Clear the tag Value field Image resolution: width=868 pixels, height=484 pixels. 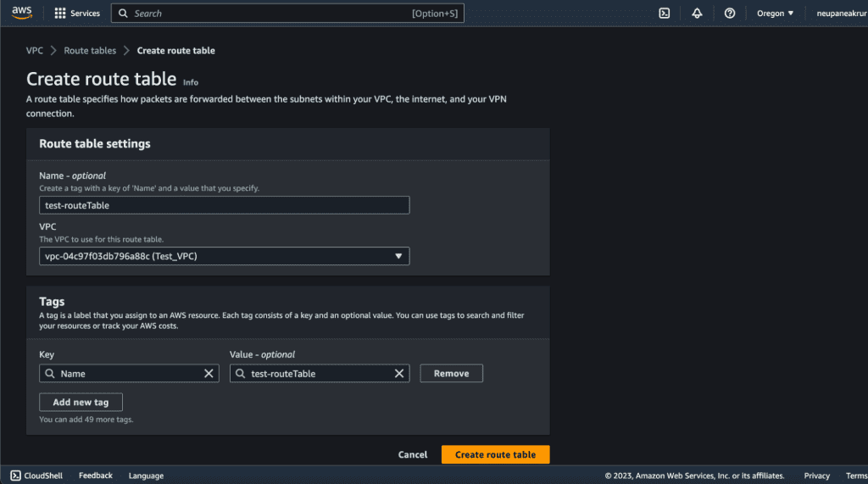click(399, 373)
